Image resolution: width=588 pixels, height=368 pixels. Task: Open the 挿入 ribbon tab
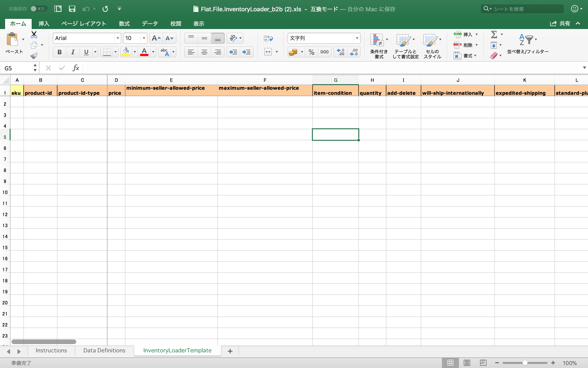(44, 24)
